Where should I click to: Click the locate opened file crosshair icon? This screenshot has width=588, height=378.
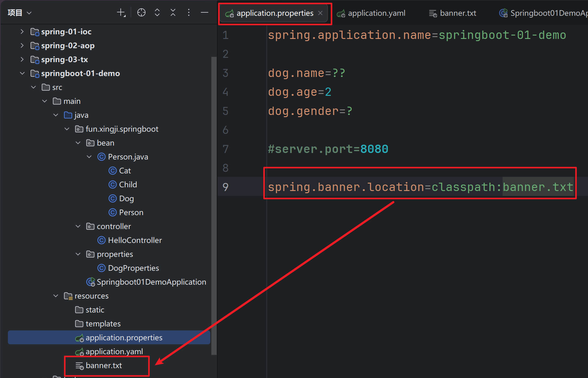[141, 13]
